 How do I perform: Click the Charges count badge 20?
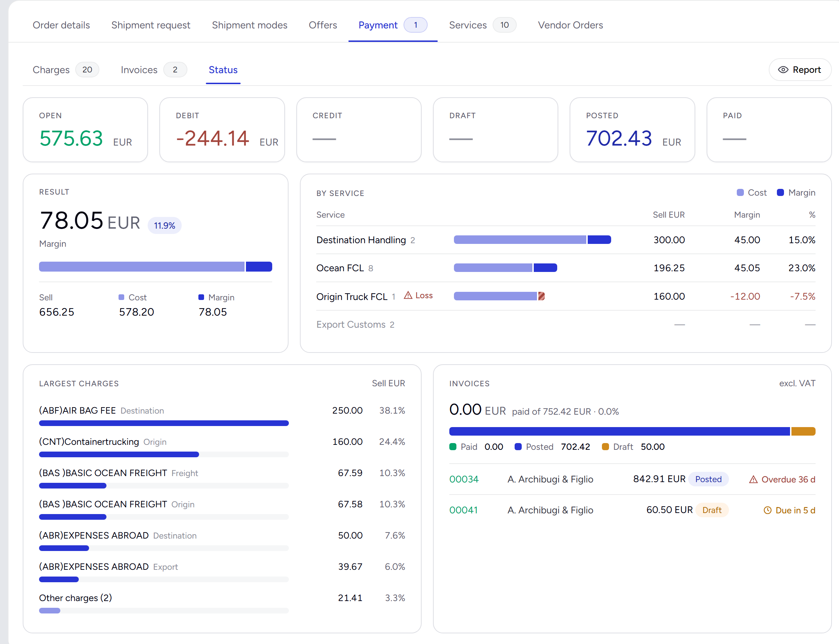[87, 70]
